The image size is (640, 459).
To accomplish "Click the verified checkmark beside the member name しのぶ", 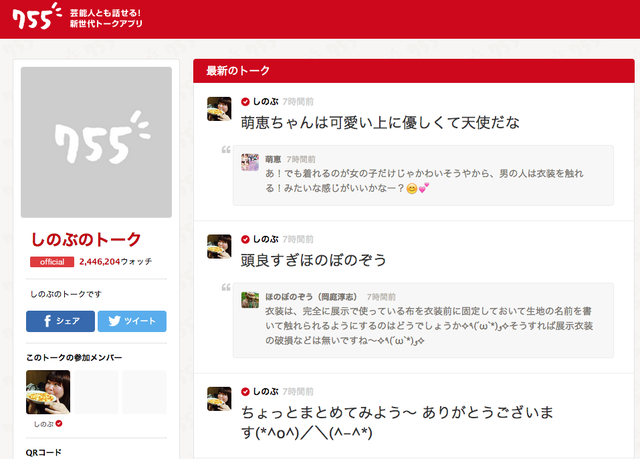I will (59, 424).
